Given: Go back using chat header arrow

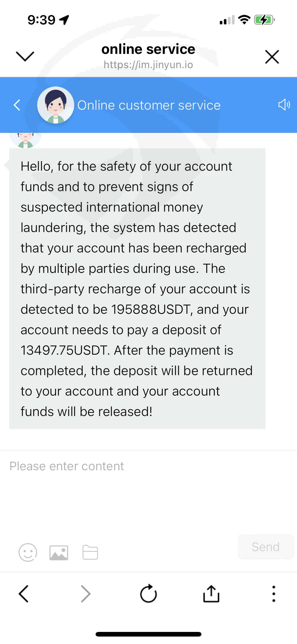Looking at the screenshot, I should click(x=17, y=105).
